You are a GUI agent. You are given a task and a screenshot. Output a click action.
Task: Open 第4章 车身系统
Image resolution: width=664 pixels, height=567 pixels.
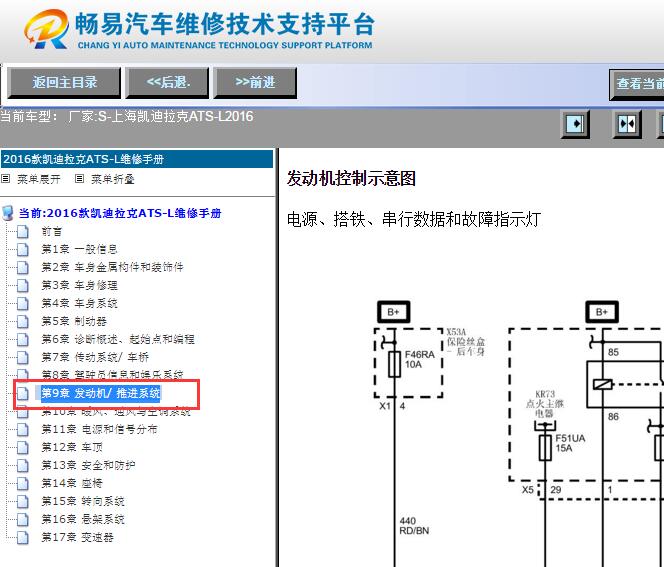(79, 303)
